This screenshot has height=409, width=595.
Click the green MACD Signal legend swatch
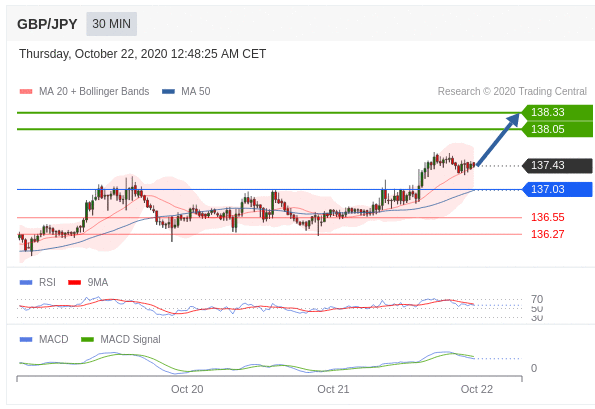[x=87, y=339]
